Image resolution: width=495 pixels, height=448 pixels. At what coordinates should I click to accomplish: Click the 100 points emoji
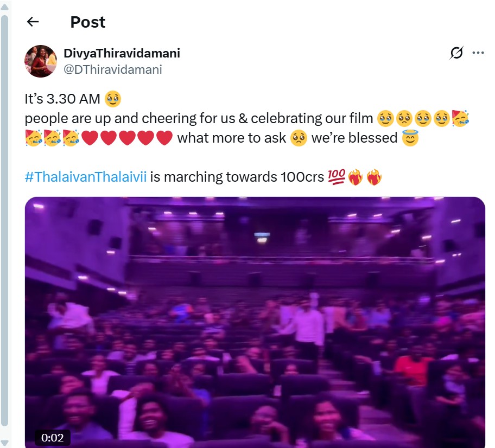(337, 177)
